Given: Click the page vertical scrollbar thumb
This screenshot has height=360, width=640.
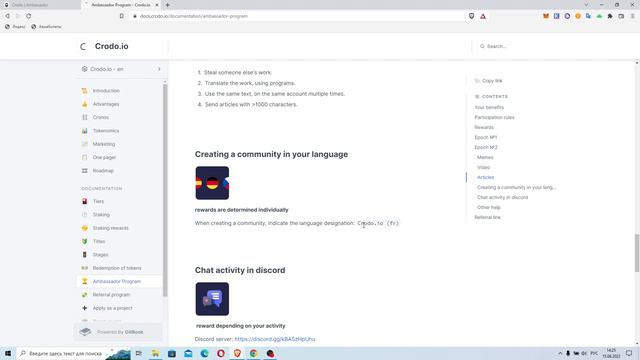Looking at the screenshot, I should [637, 253].
